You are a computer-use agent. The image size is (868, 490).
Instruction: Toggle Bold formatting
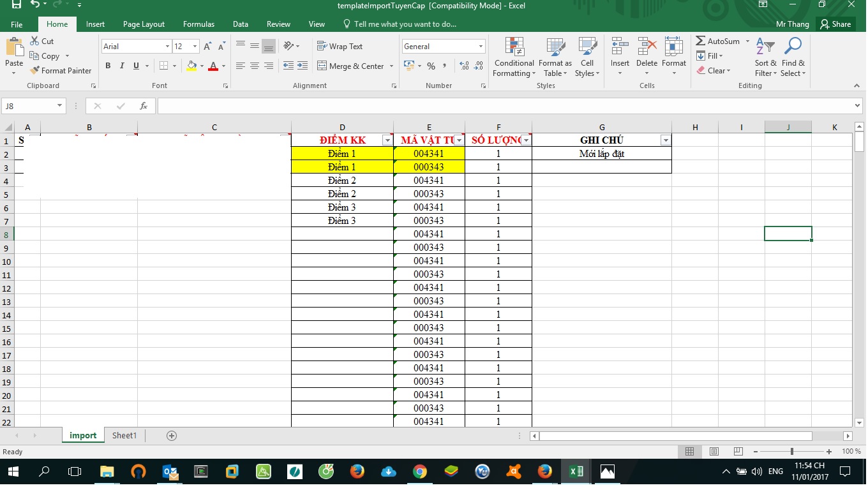[x=108, y=66]
